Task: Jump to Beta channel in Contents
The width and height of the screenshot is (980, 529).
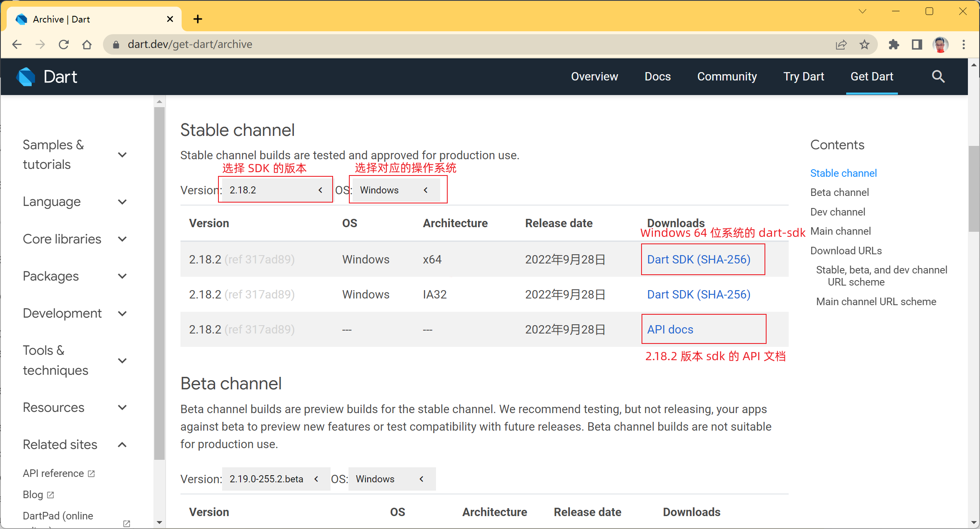Action: 840,192
